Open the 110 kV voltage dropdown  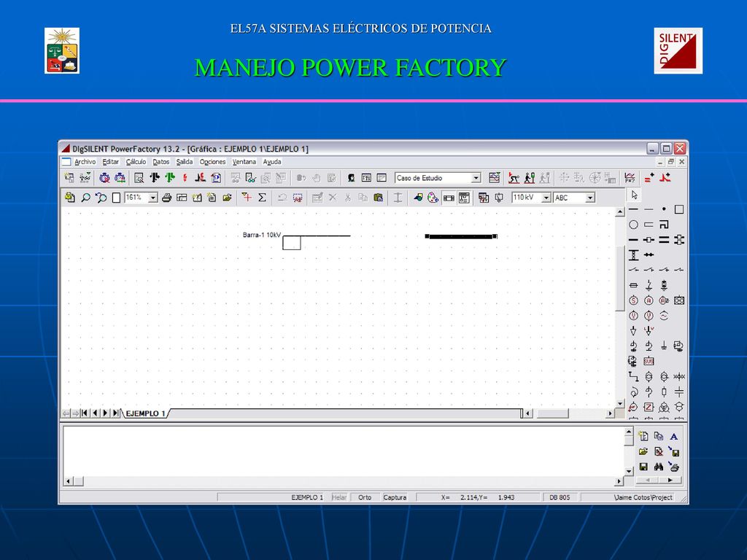pyautogui.click(x=546, y=198)
